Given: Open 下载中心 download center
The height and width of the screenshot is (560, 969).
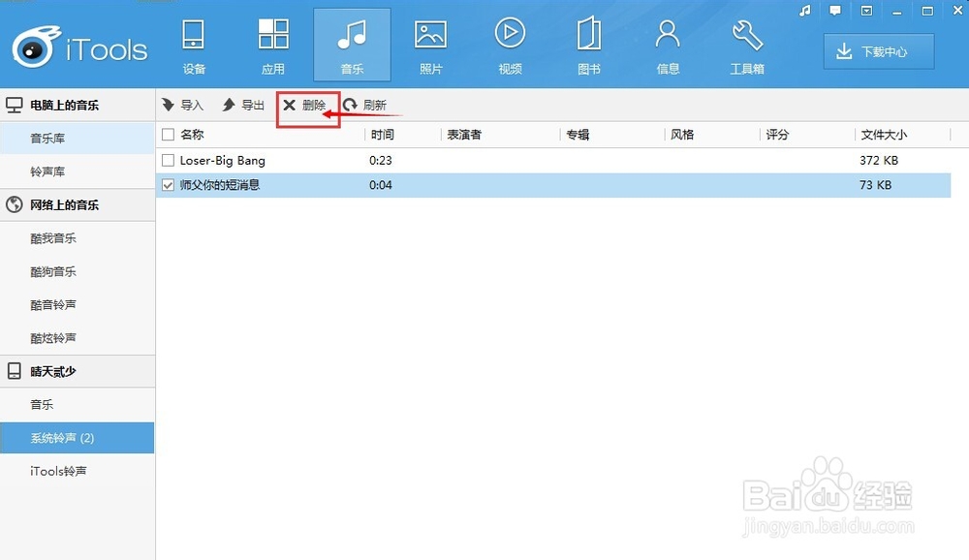Looking at the screenshot, I should point(879,51).
